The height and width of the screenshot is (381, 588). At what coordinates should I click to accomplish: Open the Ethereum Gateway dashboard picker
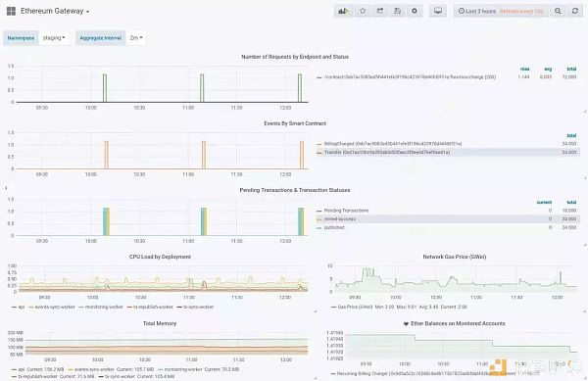[x=55, y=11]
